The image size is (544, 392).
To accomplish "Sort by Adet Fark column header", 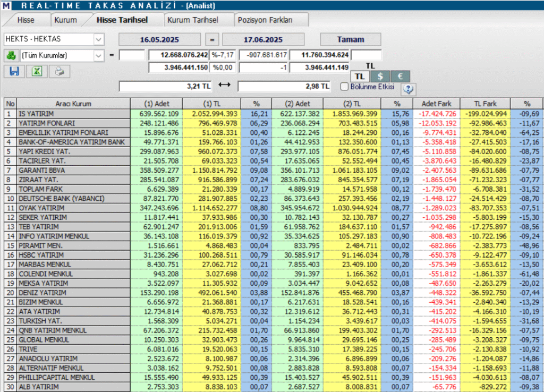I will (437, 104).
